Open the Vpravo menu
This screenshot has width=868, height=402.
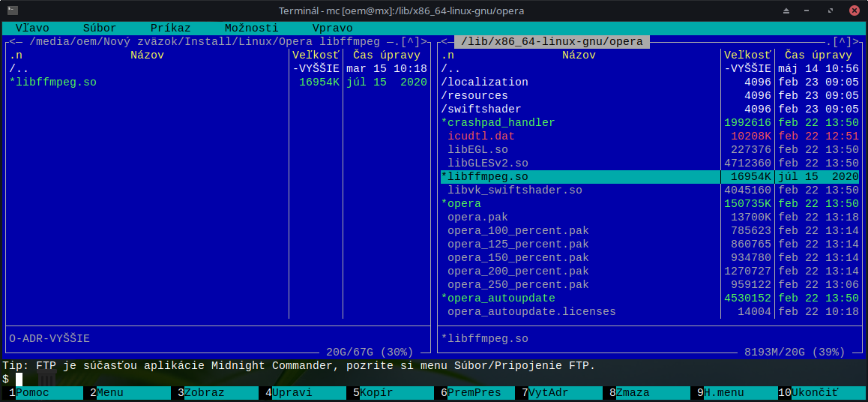[332, 28]
